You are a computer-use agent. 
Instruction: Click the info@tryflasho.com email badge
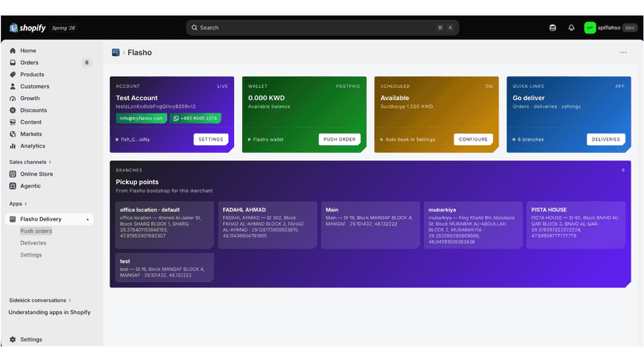click(142, 118)
